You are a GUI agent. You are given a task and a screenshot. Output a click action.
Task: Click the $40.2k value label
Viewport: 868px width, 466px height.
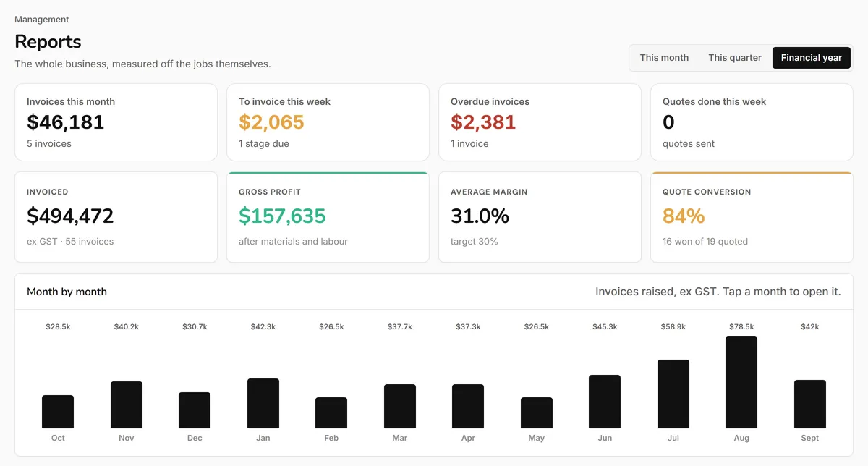pyautogui.click(x=127, y=327)
